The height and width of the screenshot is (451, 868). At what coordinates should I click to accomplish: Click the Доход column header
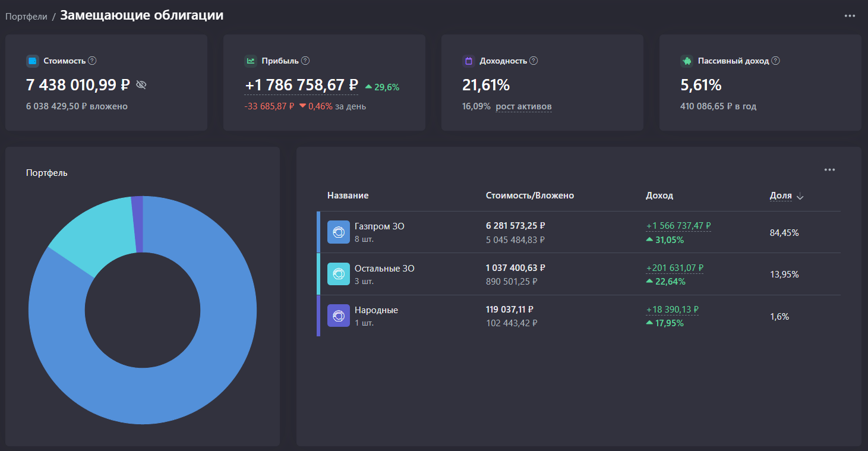(x=659, y=195)
